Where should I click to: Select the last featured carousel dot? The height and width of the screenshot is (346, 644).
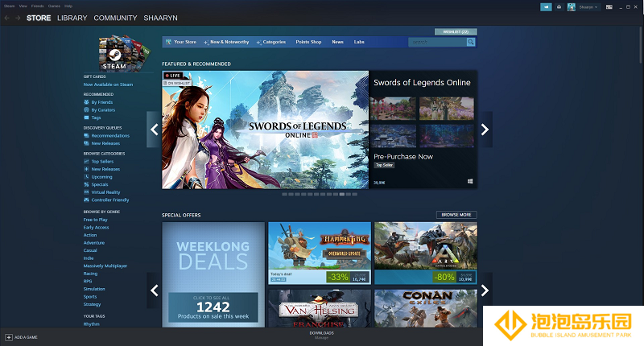(354, 194)
